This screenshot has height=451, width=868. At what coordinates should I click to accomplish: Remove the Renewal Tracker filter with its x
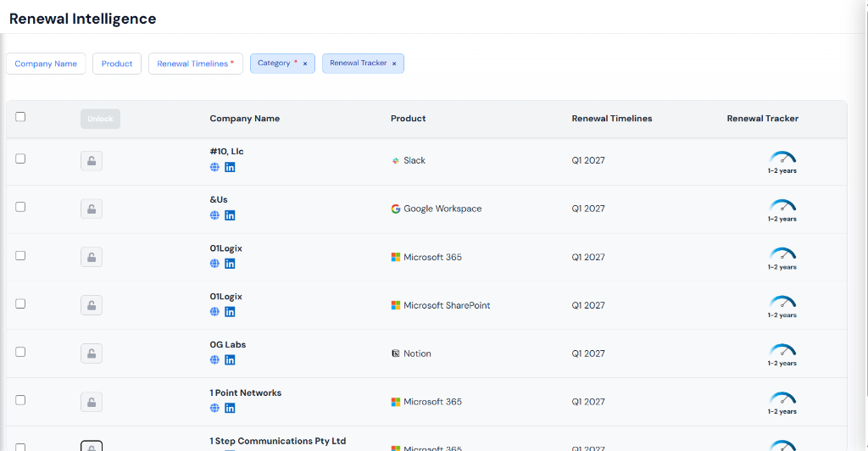click(394, 64)
